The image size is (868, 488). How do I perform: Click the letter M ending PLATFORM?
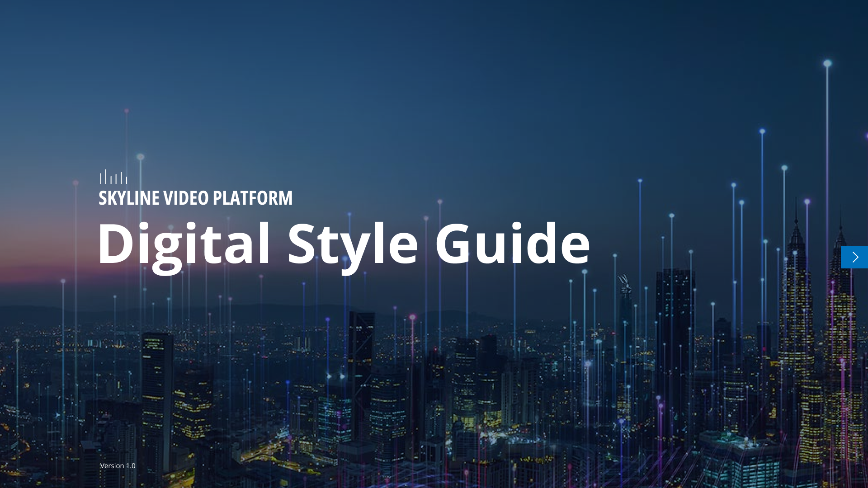[x=286, y=198]
